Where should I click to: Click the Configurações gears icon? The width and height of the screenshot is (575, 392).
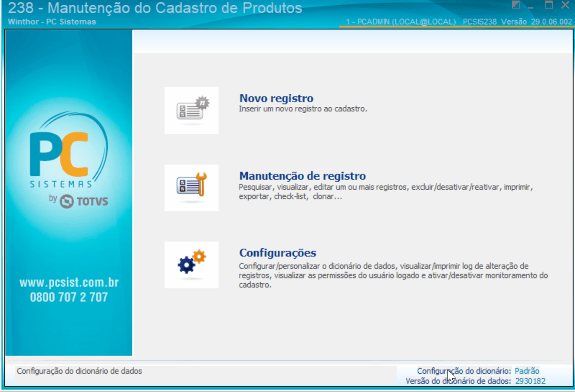coord(191,265)
